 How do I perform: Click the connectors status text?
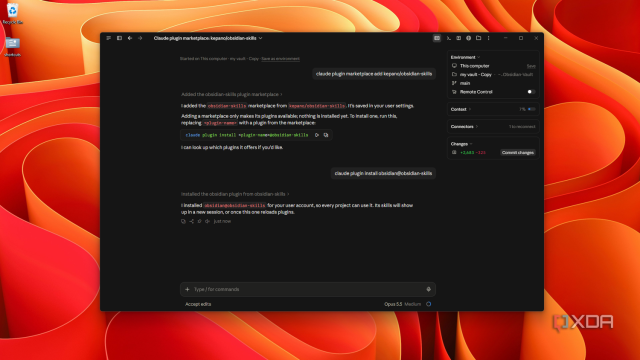pyautogui.click(x=522, y=127)
